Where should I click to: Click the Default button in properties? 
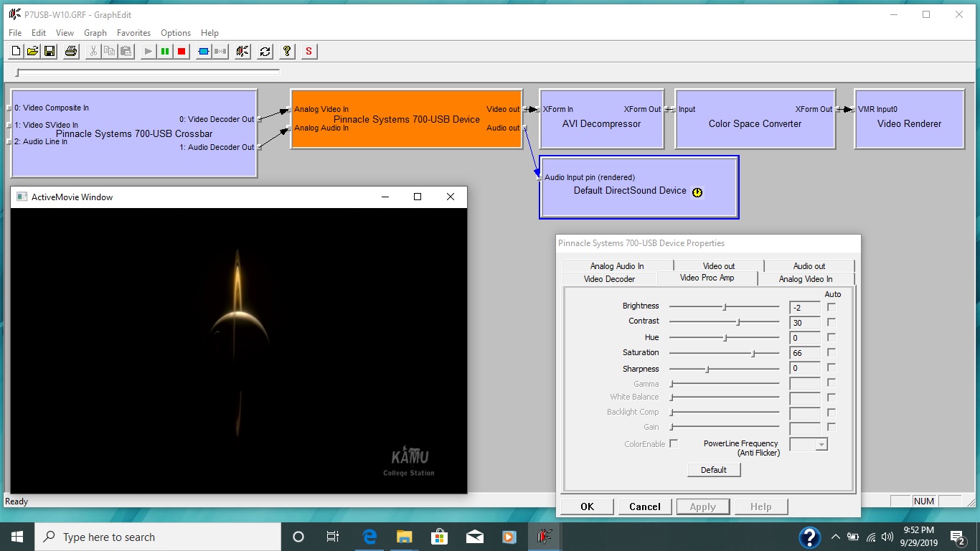(714, 470)
